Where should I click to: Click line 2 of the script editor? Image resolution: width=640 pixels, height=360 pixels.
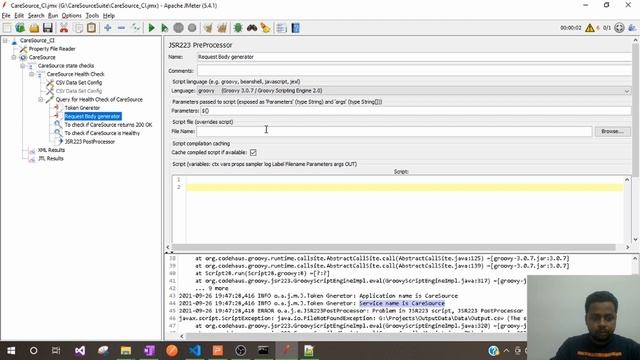click(x=405, y=187)
